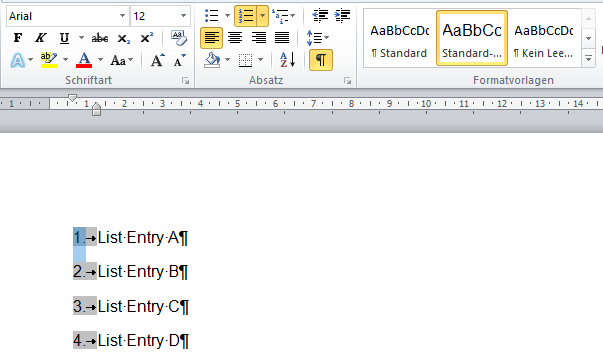The image size is (603, 364).
Task: Open the Absatz dialog launcher
Action: 348,81
